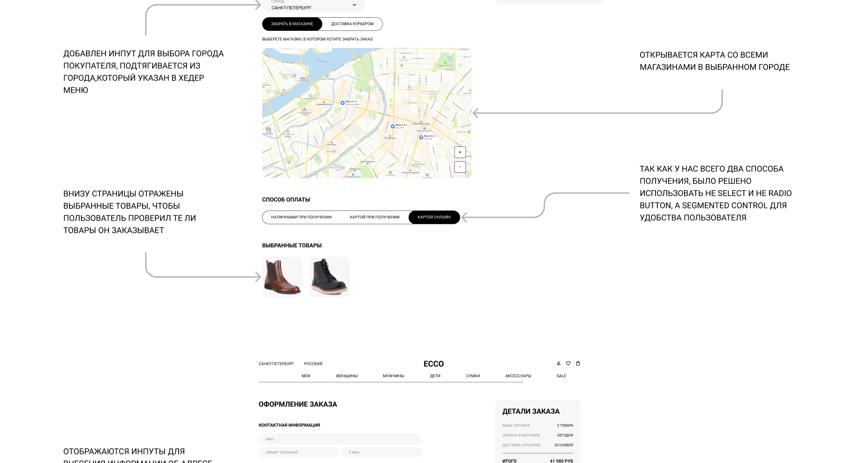Switch delivery to «Забрать в магазине»
Viewport: 868px width, 463px height.
pos(292,24)
